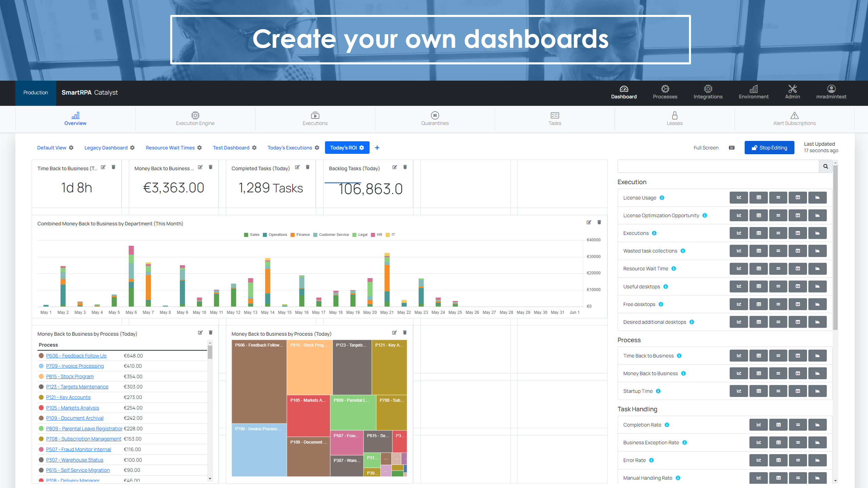868x488 pixels.
Task: Open the P709 - Invoice Processing link
Action: click(75, 366)
